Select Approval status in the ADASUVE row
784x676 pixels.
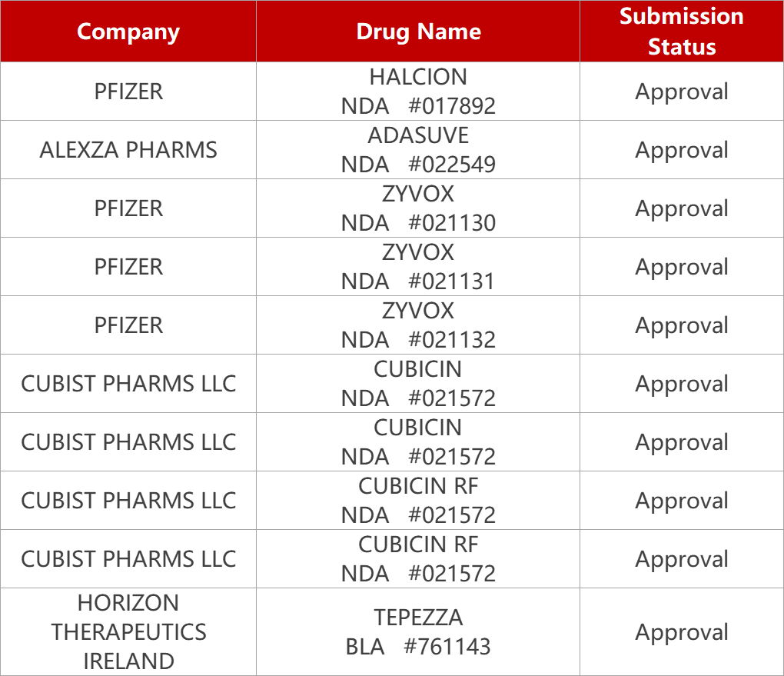[x=681, y=150]
